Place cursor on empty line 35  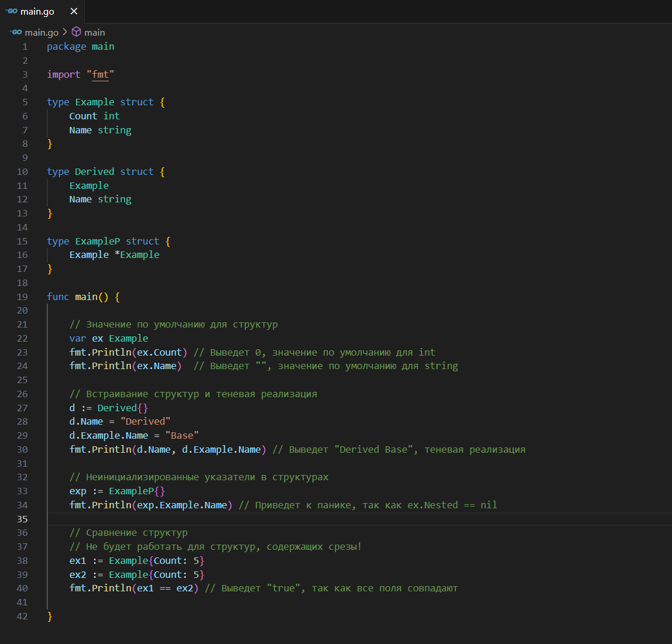(x=234, y=519)
